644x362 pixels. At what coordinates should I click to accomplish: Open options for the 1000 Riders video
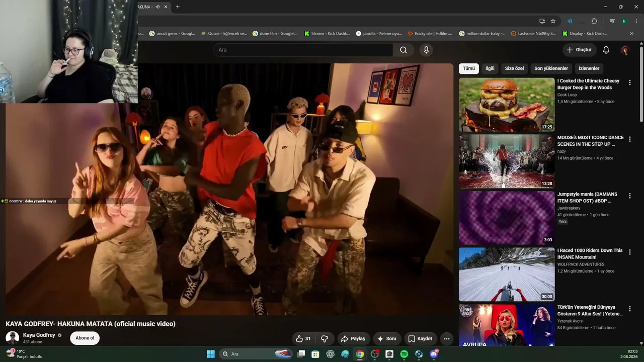(630, 252)
